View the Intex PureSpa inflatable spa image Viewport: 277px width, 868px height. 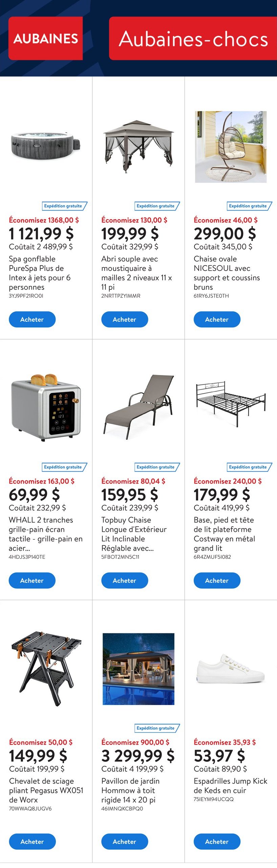(x=46, y=145)
